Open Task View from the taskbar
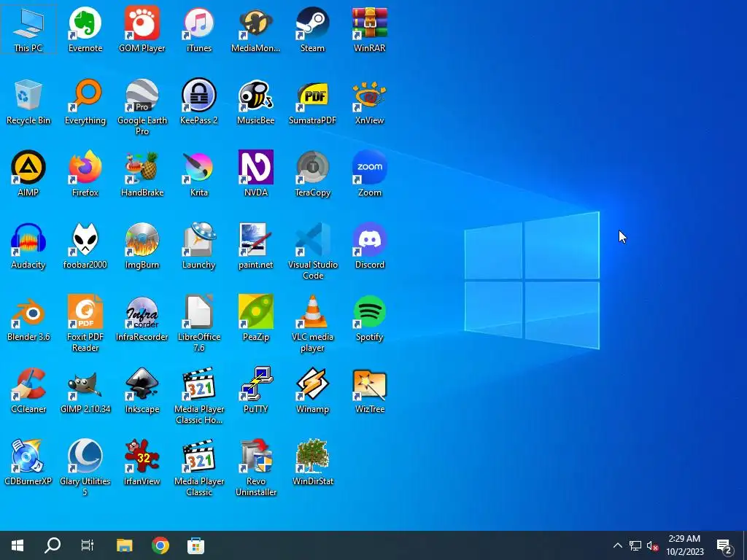The height and width of the screenshot is (560, 747). click(88, 545)
